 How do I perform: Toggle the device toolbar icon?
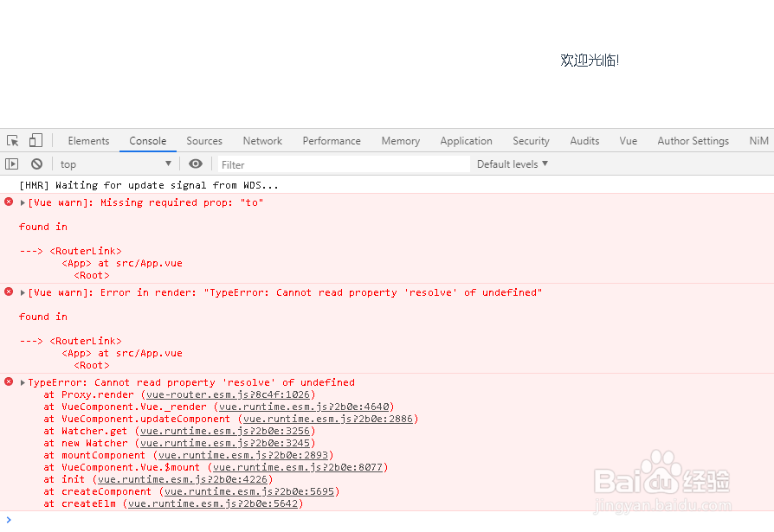pyautogui.click(x=35, y=140)
